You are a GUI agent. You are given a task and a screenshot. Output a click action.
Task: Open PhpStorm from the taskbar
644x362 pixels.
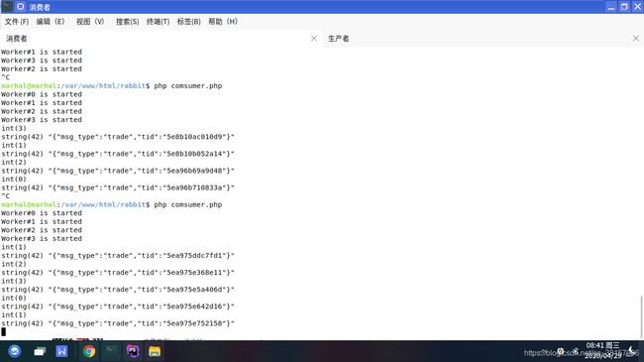[133, 351]
